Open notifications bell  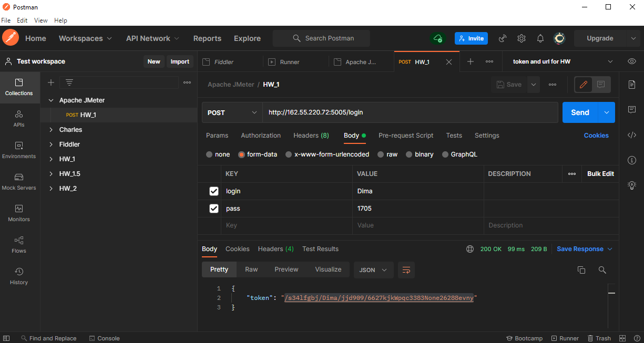click(540, 38)
